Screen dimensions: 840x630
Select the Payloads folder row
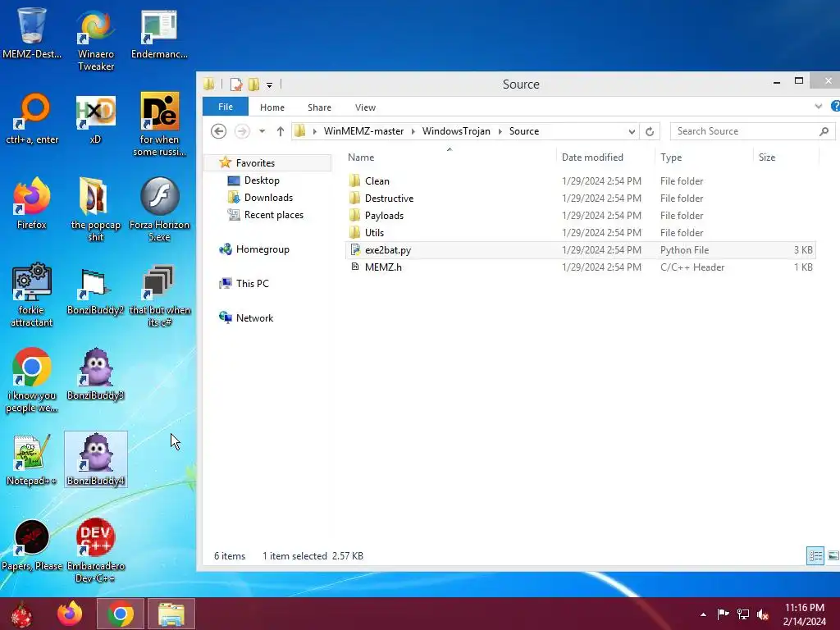tap(581, 216)
